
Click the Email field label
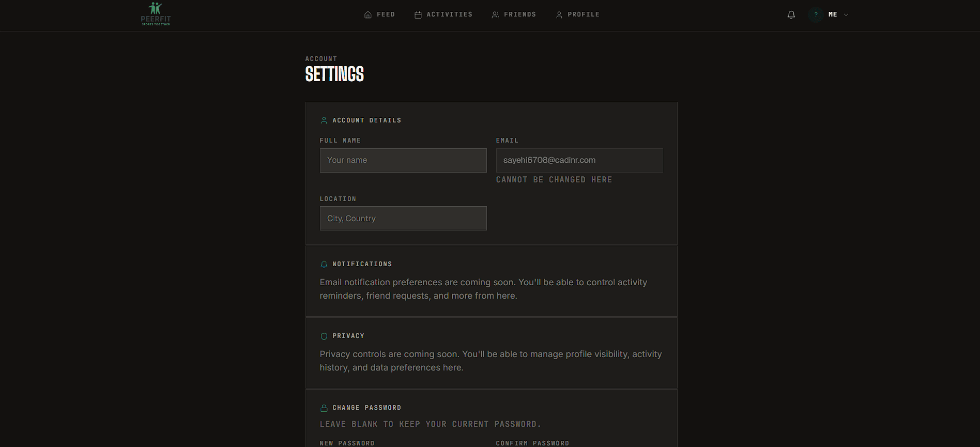click(x=507, y=141)
